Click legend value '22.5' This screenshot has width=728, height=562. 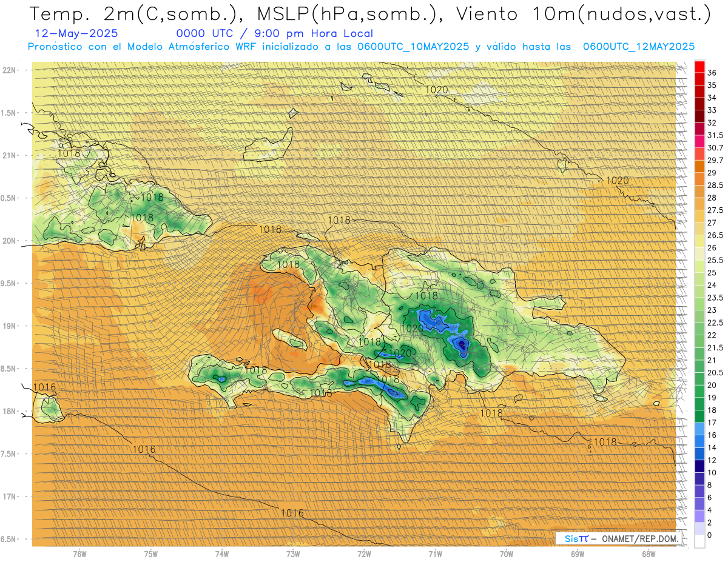pos(715,323)
